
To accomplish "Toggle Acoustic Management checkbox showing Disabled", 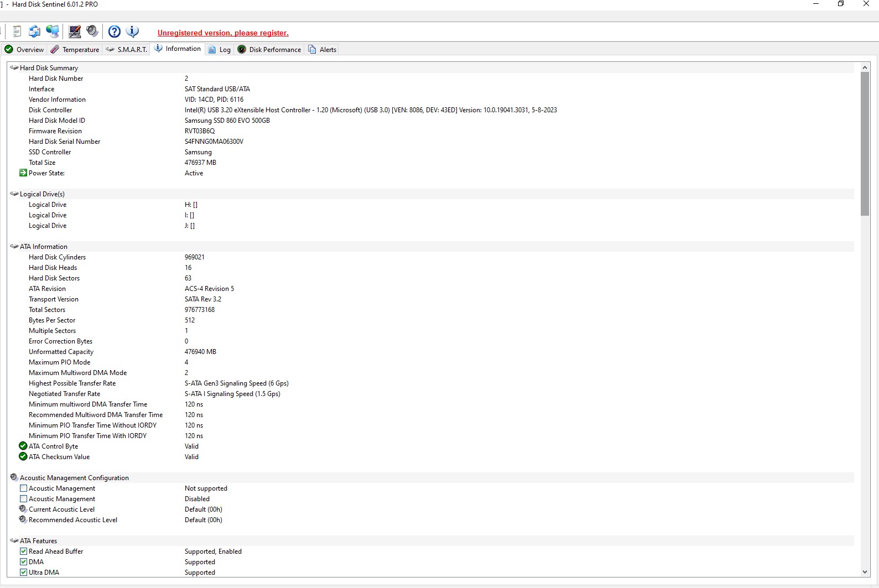I will (23, 499).
